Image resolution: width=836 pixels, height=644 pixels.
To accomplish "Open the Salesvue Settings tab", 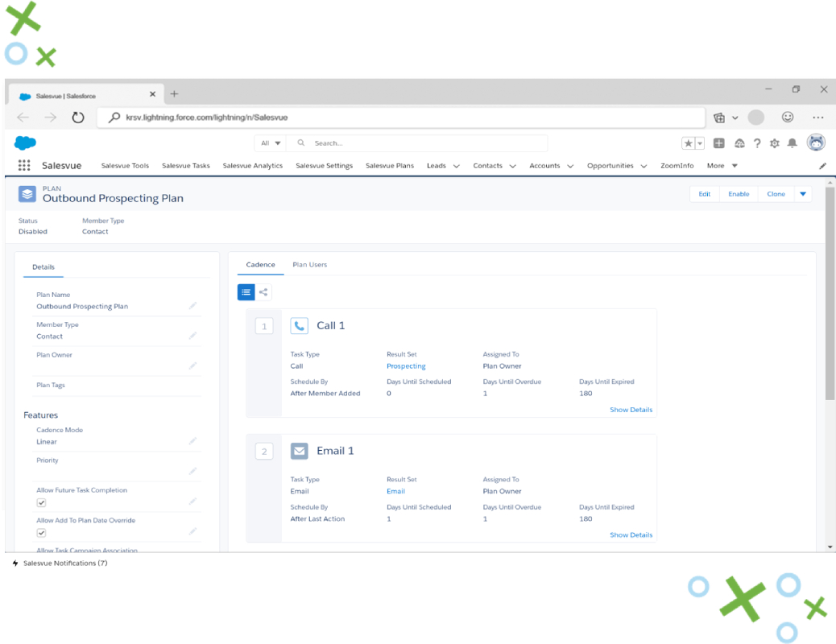I will (324, 166).
